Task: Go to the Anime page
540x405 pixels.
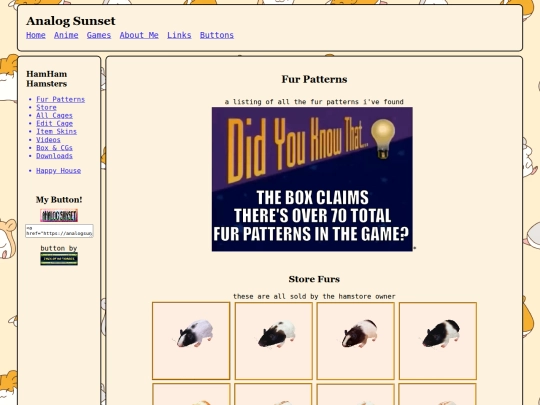Action: [66, 35]
